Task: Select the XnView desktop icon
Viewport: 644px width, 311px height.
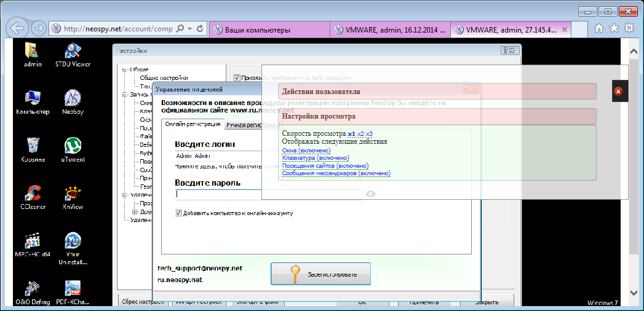Action: [x=73, y=197]
